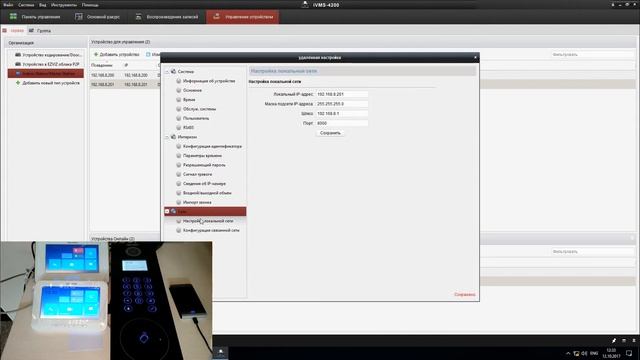640x360 pixels.
Task: Switch to the Группа sub-tab
Action: [x=40, y=31]
